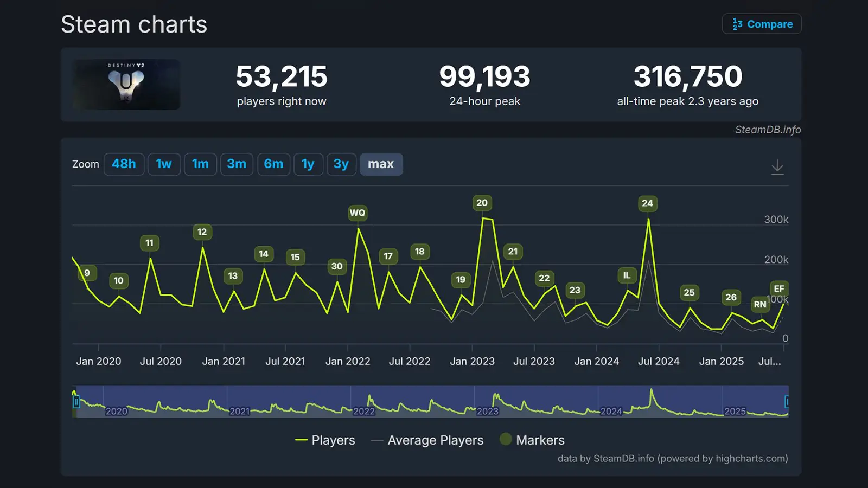This screenshot has height=488, width=868.
Task: Open the Destiny 2 game thumbnail
Action: click(126, 85)
